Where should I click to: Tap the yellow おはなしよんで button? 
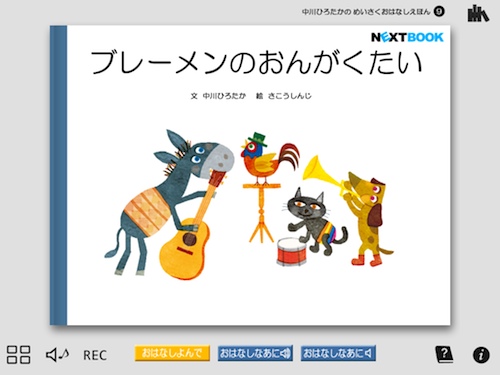tap(172, 353)
